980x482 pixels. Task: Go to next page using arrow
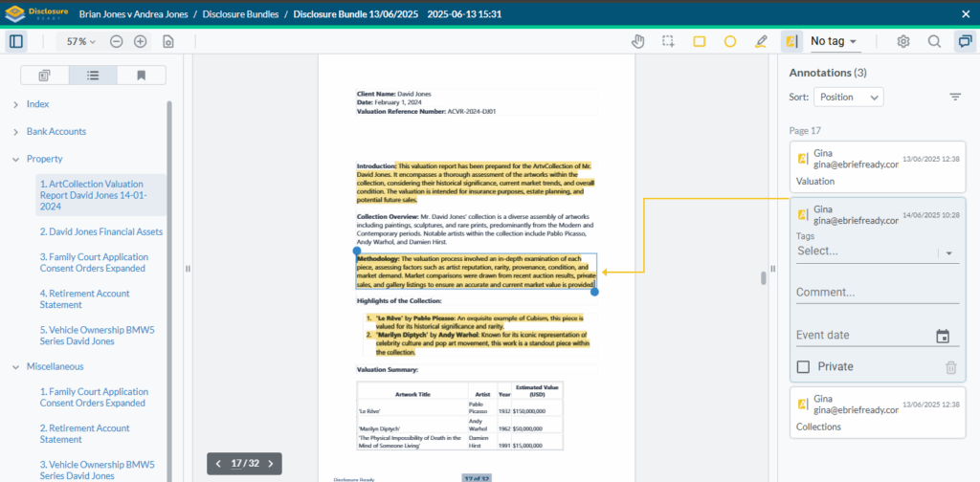pyautogui.click(x=271, y=463)
